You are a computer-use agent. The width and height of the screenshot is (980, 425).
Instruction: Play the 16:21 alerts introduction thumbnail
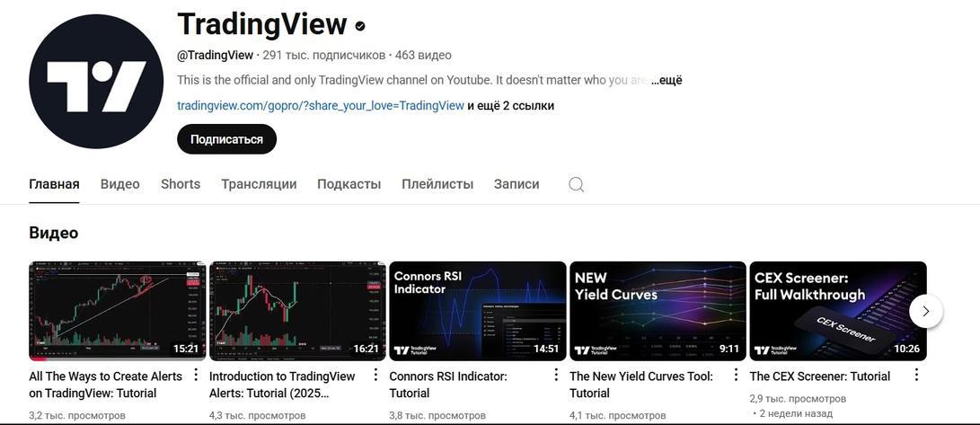point(297,311)
